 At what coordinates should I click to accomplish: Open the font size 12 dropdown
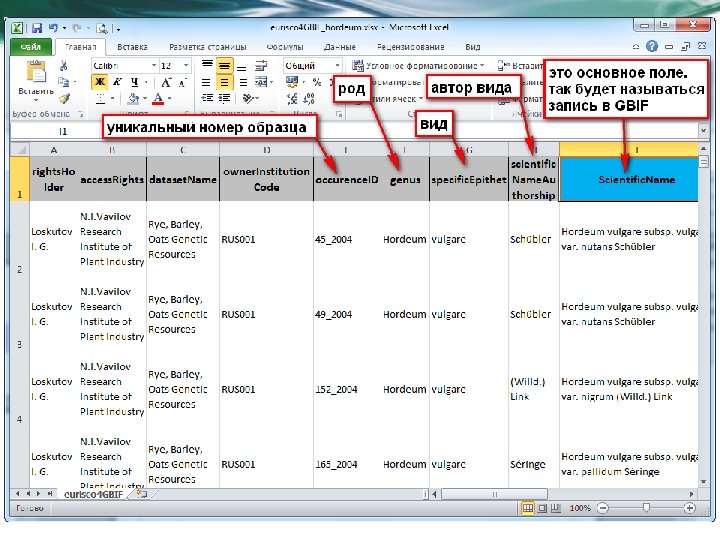click(x=186, y=66)
